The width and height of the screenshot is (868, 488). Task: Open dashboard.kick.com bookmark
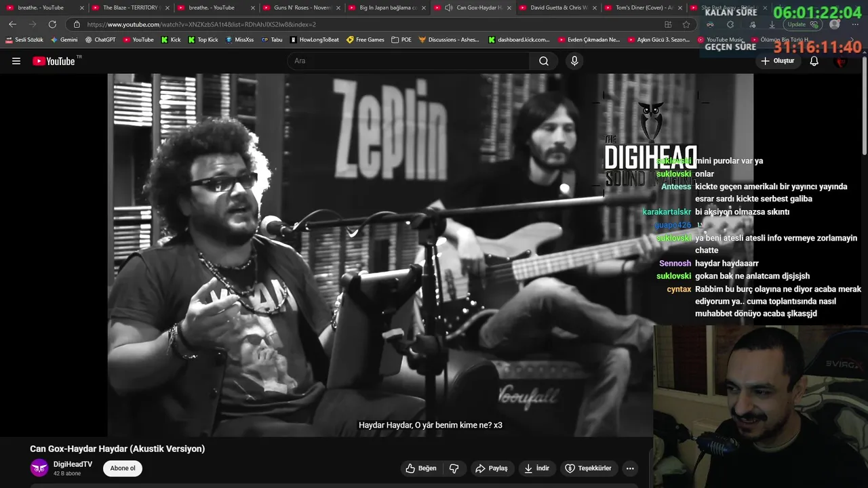click(519, 40)
